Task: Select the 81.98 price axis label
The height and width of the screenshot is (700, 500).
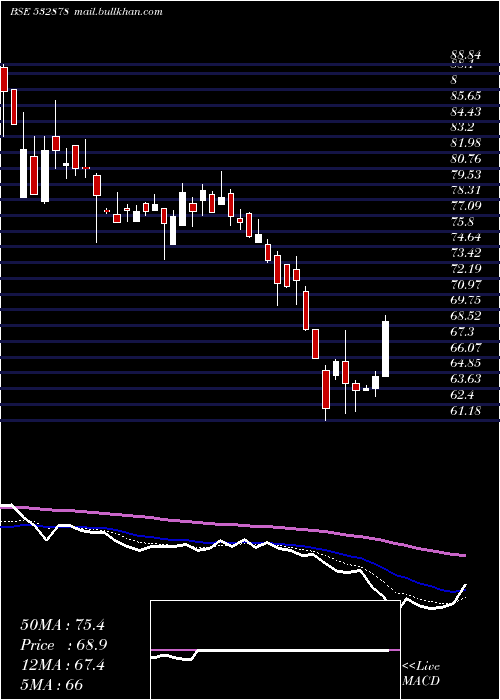Action: (x=466, y=143)
